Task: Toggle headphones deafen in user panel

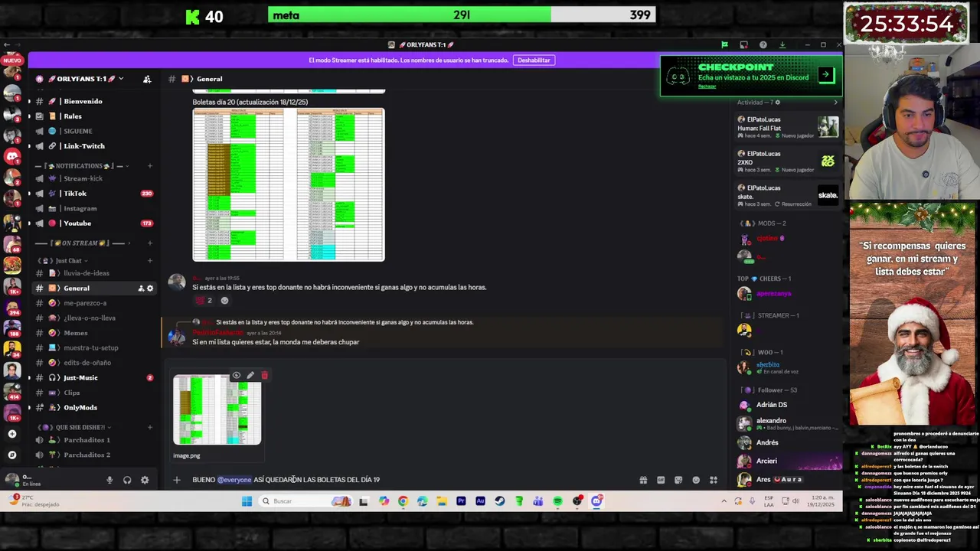Action: (x=127, y=481)
